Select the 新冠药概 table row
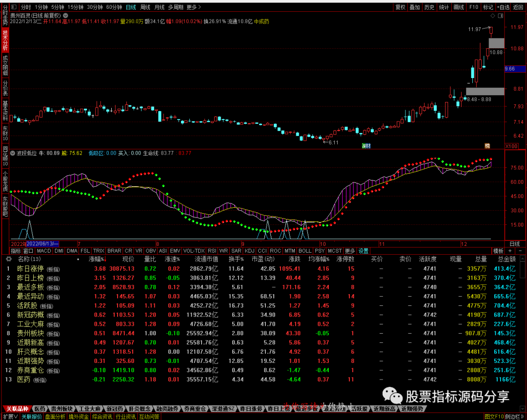 (x=261, y=315)
